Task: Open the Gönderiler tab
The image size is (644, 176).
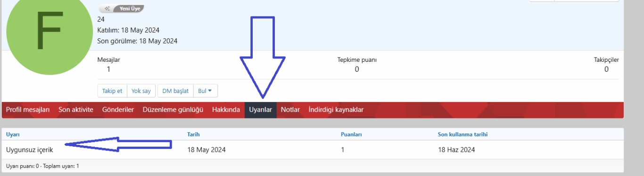Action: pos(118,110)
